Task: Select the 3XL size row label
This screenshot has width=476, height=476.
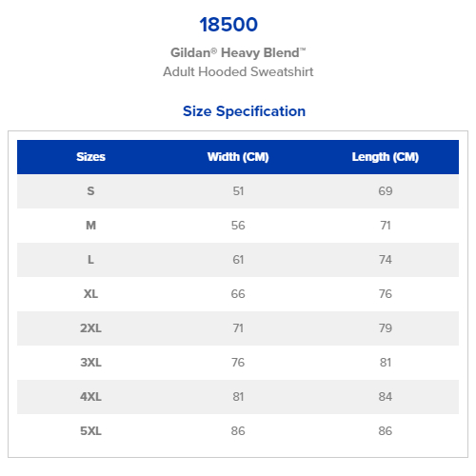Action: (x=90, y=363)
